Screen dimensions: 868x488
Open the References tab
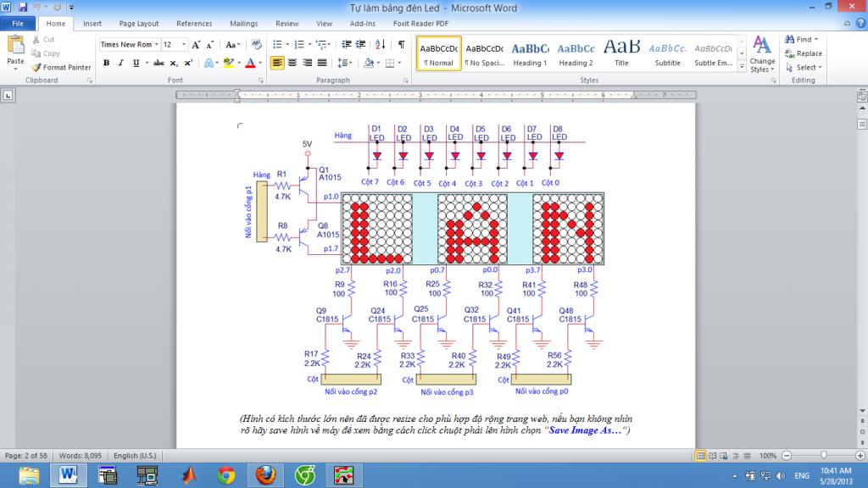point(194,24)
